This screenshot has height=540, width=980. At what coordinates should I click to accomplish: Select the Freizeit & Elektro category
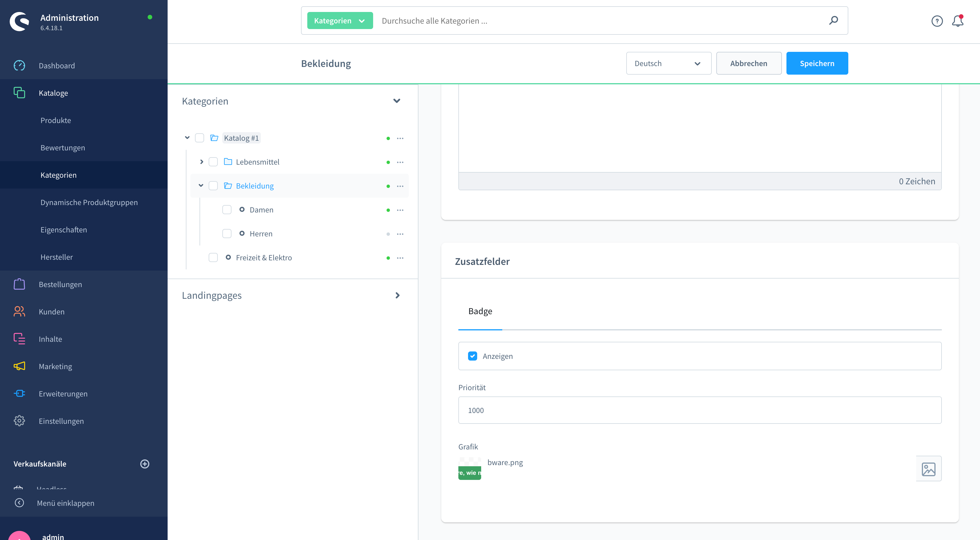(264, 258)
